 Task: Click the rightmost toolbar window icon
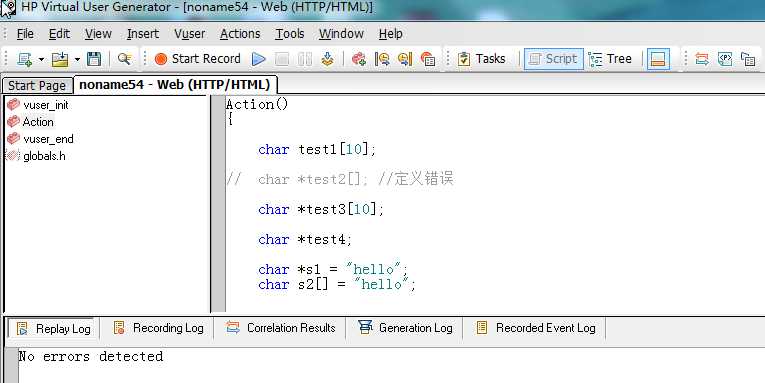pyautogui.click(x=748, y=60)
